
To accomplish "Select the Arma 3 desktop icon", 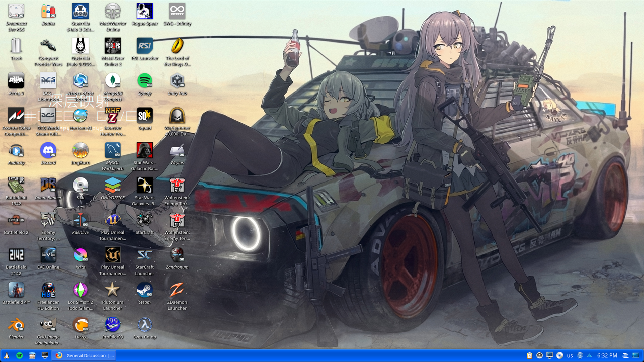I will tap(16, 80).
